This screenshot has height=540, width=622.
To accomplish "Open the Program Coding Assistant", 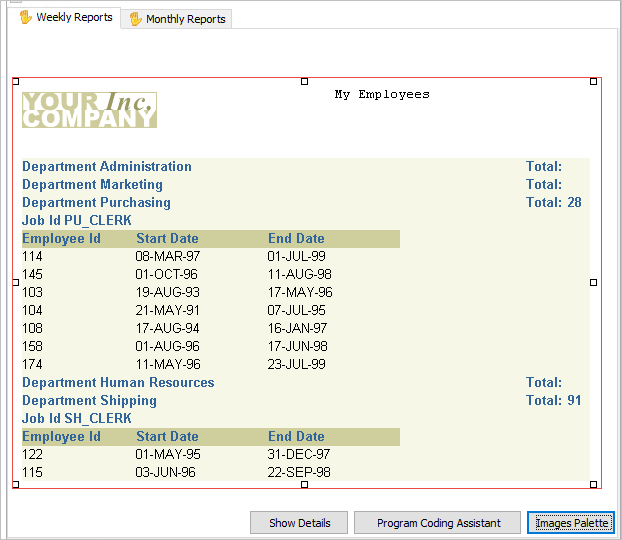I will coord(439,523).
